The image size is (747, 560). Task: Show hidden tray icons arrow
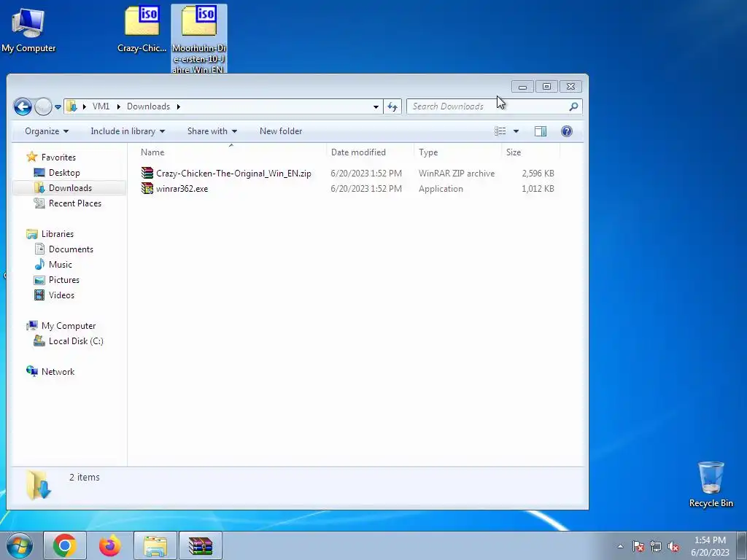620,546
